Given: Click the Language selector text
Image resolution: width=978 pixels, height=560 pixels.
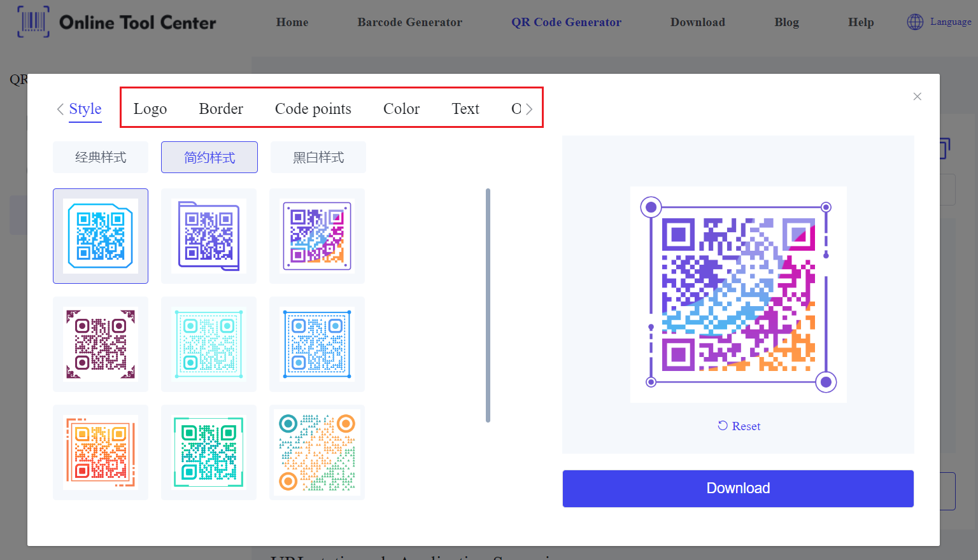Looking at the screenshot, I should click(951, 22).
